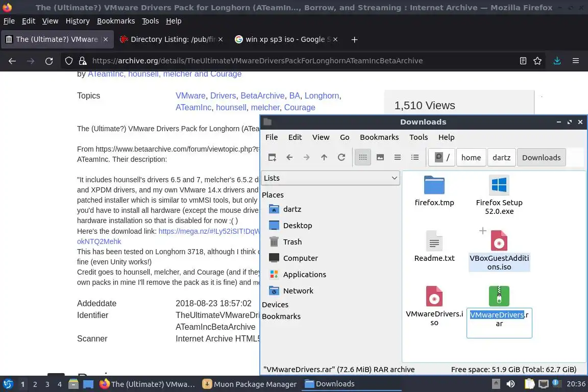Viewport: 588px width, 392px height.
Task: Open the mega.nz download link
Action: (x=209, y=231)
